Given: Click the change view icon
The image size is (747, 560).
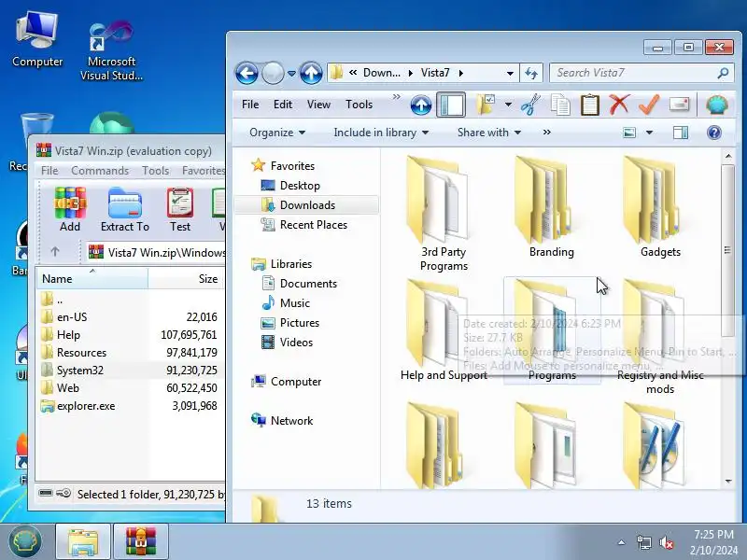Looking at the screenshot, I should pyautogui.click(x=629, y=133).
